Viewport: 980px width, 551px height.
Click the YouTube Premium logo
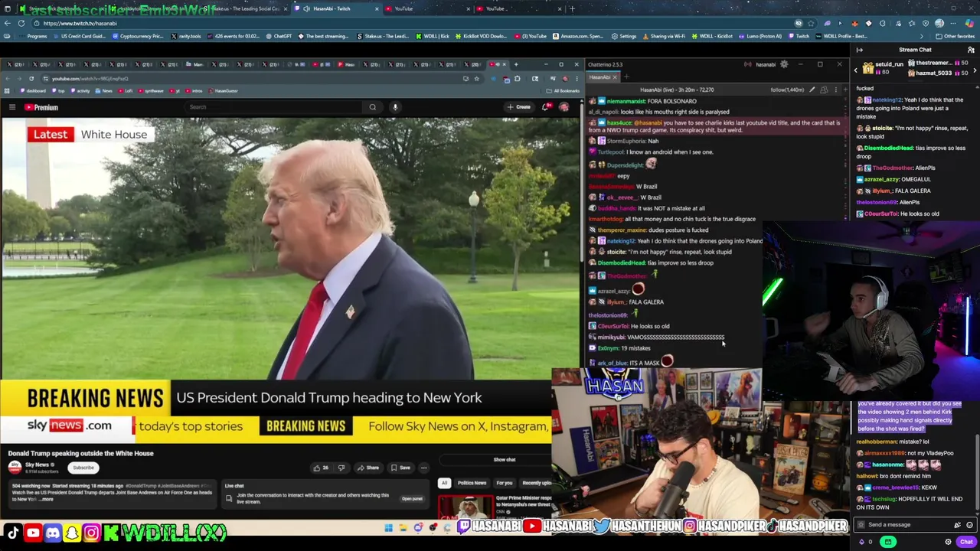click(41, 107)
